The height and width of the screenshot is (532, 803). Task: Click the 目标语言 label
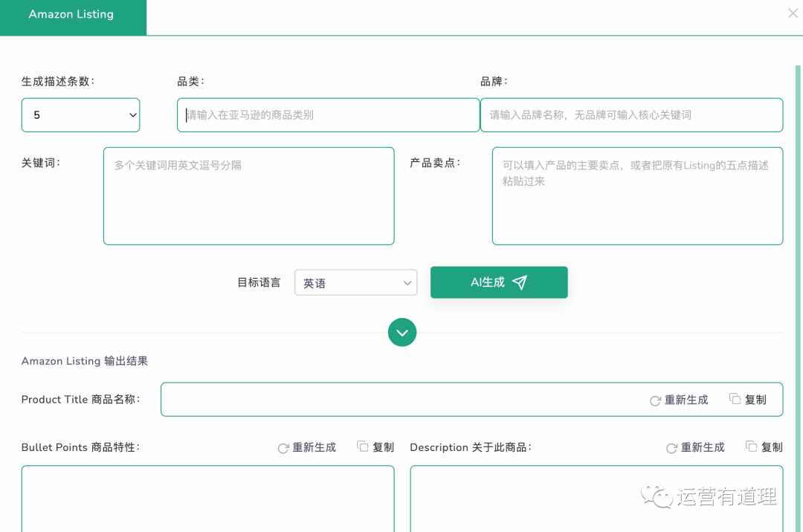(x=259, y=282)
